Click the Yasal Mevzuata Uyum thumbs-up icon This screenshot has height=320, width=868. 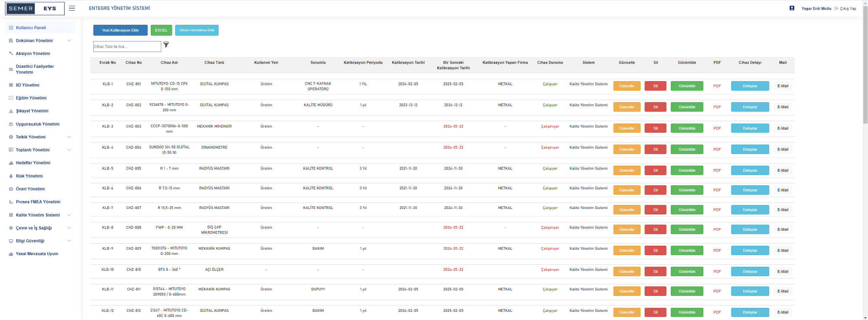point(11,254)
